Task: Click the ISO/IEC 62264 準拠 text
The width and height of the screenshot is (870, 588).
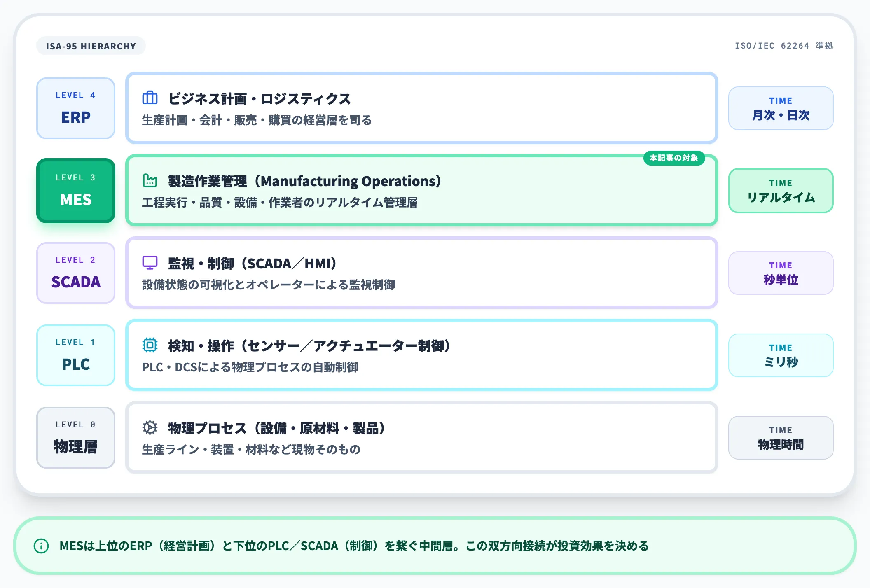Action: 783,46
